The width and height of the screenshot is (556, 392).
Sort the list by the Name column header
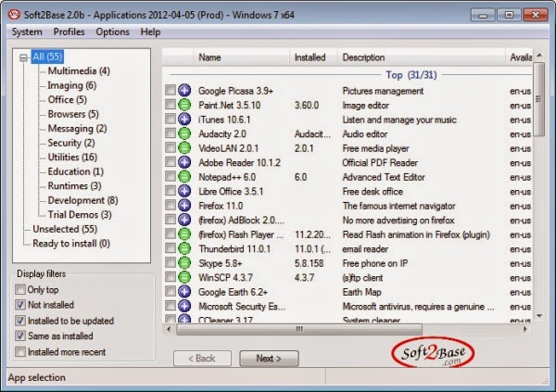pos(241,57)
